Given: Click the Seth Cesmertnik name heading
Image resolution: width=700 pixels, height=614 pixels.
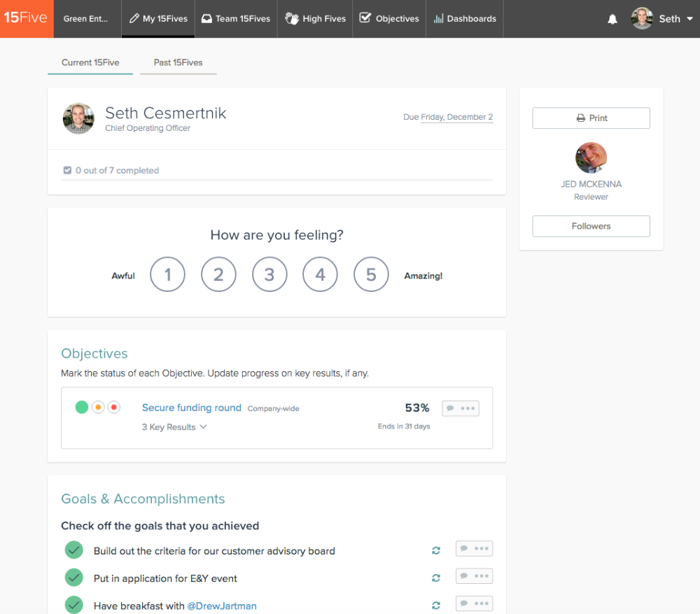Looking at the screenshot, I should click(x=166, y=113).
